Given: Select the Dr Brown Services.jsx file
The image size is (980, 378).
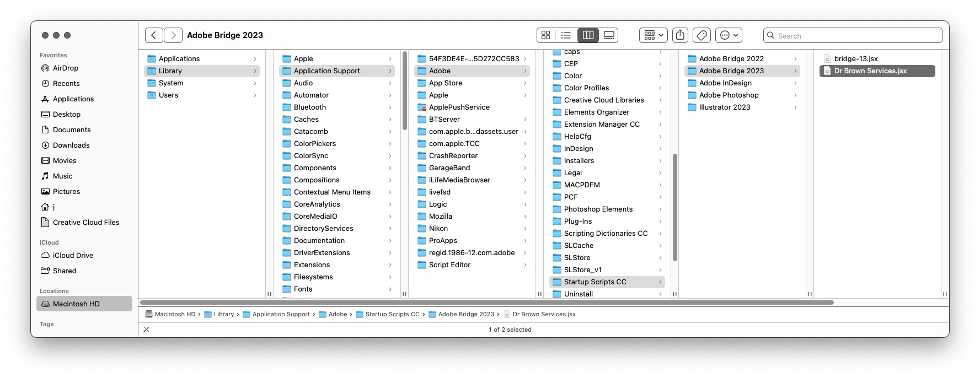Looking at the screenshot, I should point(877,71).
